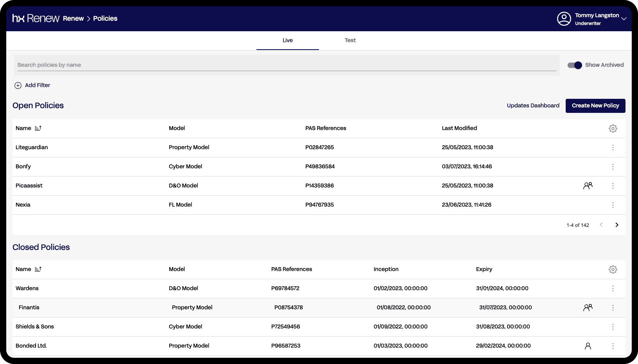This screenshot has height=364, width=638.
Task: Switch to the Live tab
Action: 288,40
